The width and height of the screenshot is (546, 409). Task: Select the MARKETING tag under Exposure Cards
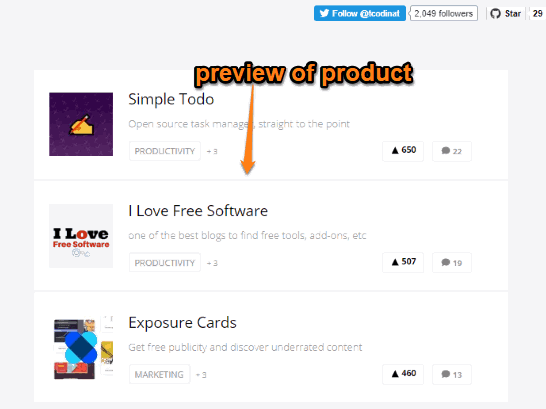tap(159, 374)
